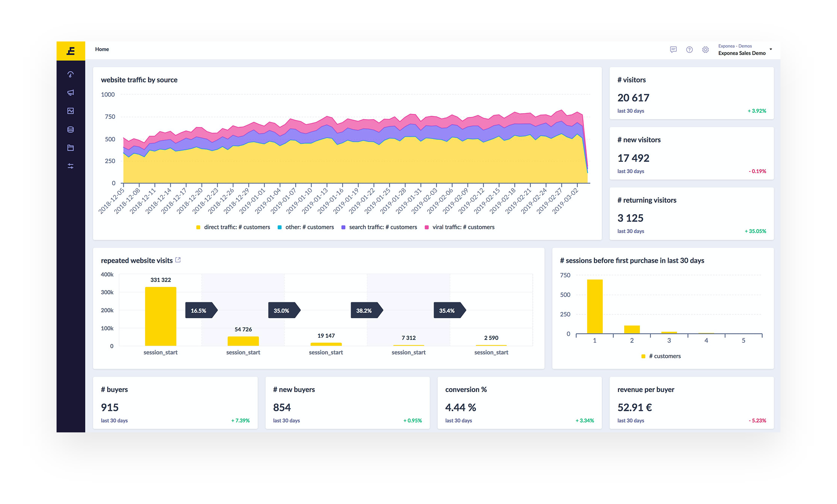Click the repeated website visits title
837x504 pixels.
click(x=136, y=260)
